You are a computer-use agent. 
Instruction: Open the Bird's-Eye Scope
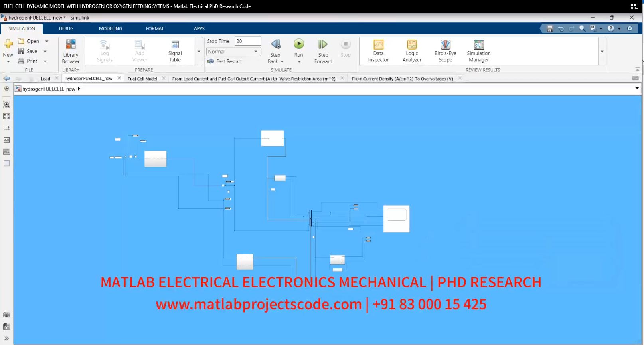click(x=445, y=51)
